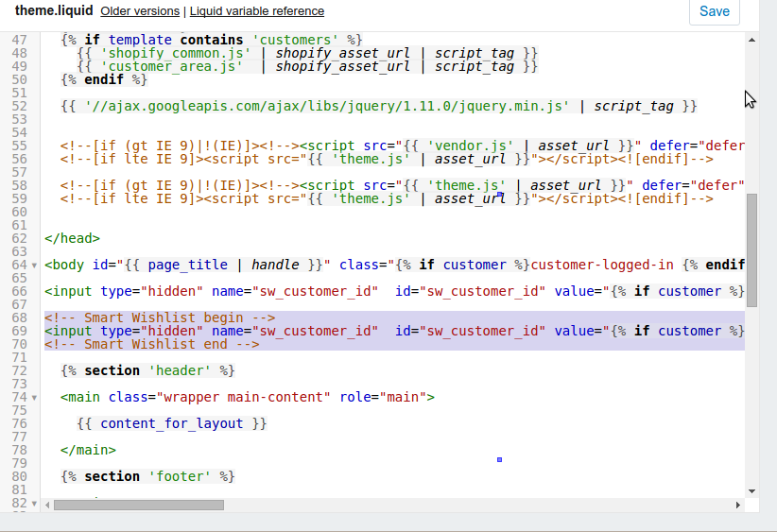The image size is (777, 532).
Task: Click line number 47 in the gutter
Action: pos(19,40)
